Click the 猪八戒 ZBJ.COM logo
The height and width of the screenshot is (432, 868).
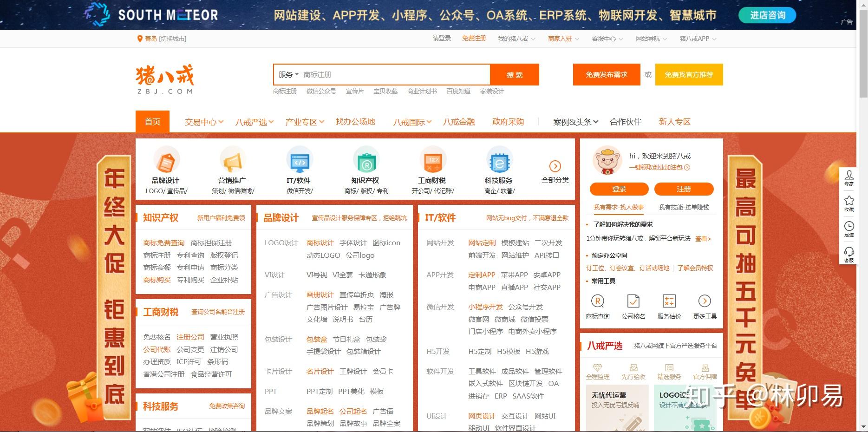pos(165,79)
